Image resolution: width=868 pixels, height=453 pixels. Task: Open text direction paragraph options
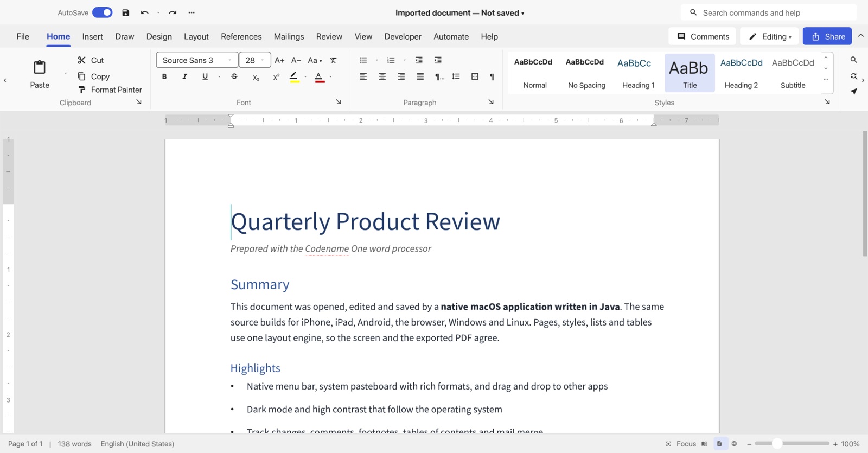[439, 77]
